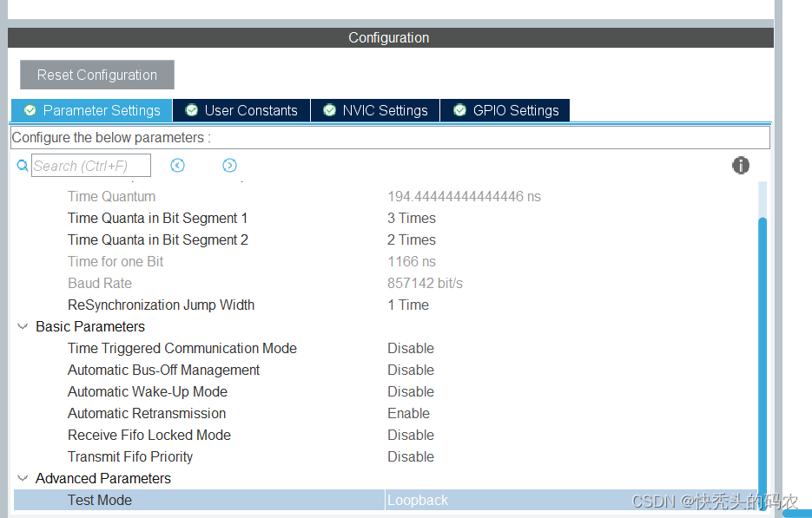Click inside the Search field
The image size is (812, 518).
[x=91, y=165]
